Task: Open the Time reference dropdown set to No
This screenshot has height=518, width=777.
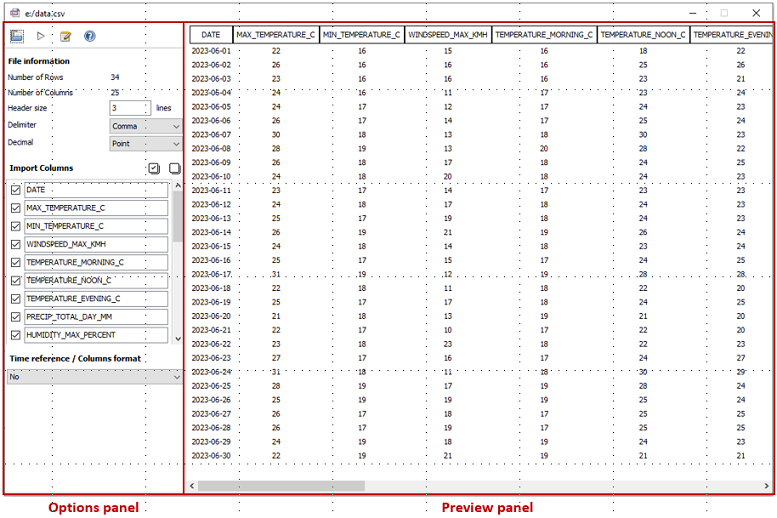Action: (94, 377)
